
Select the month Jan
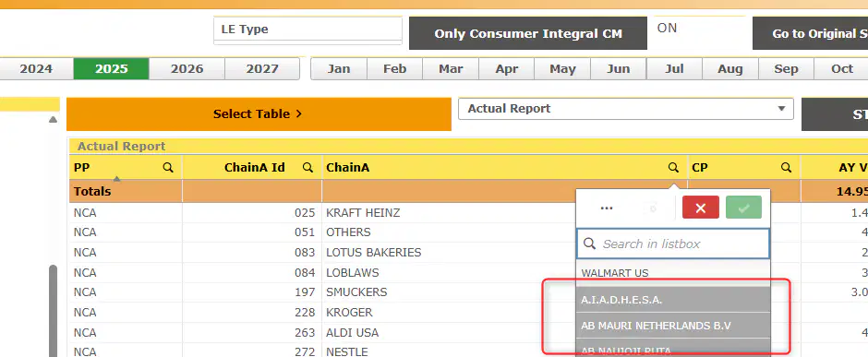point(339,68)
